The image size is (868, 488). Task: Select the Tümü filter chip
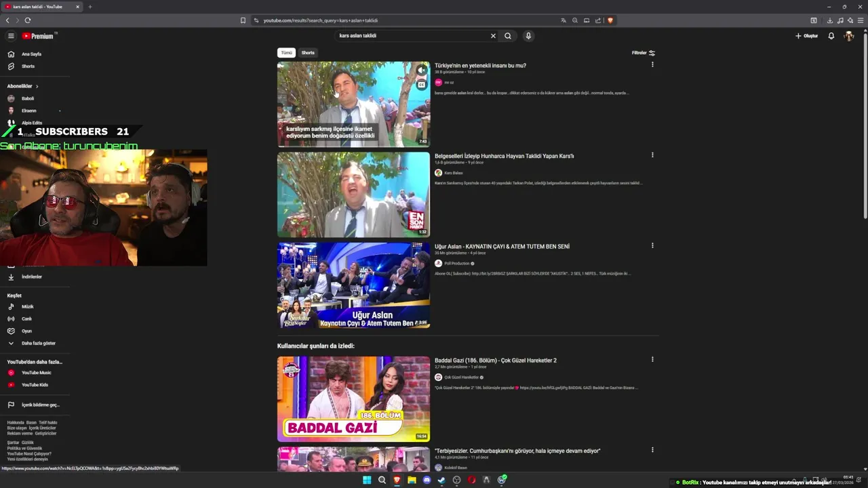(x=286, y=53)
